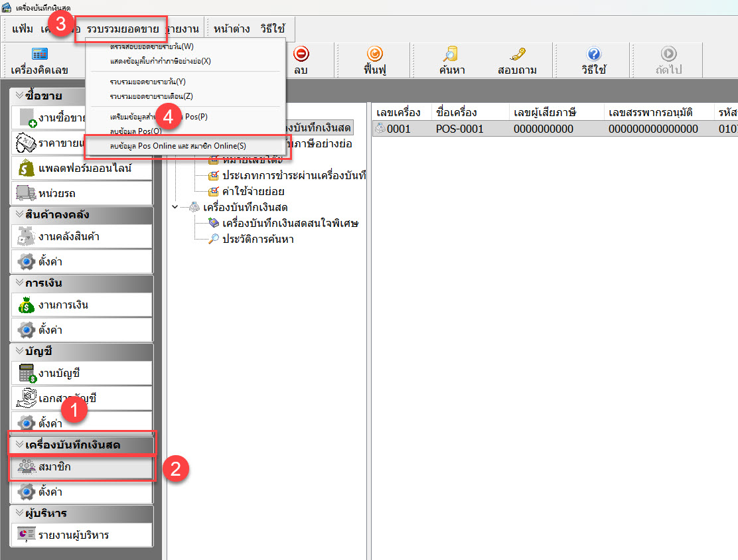Screen dimensions: 738x560
Task: Open the ค้นหา search tool
Action: coord(451,60)
